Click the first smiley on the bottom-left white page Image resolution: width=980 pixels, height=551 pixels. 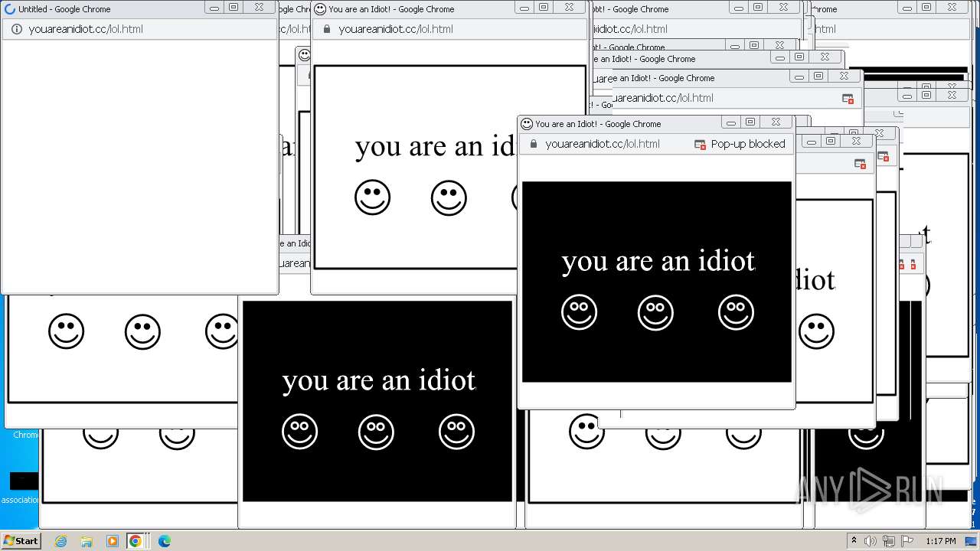(66, 331)
